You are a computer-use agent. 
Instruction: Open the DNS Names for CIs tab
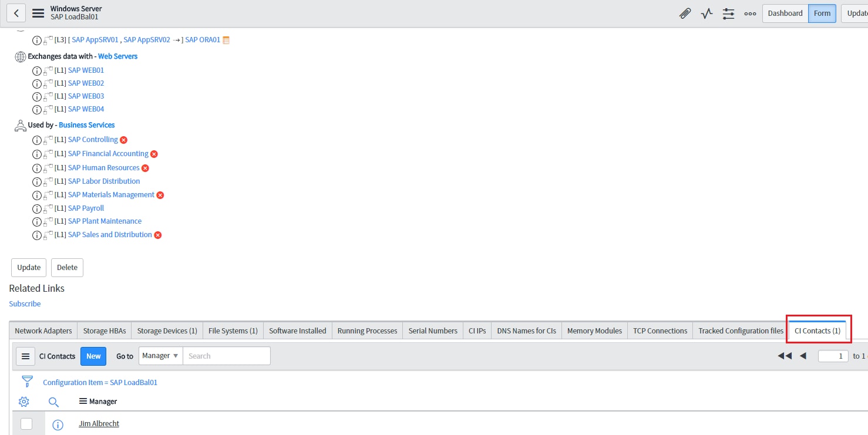[x=527, y=331]
